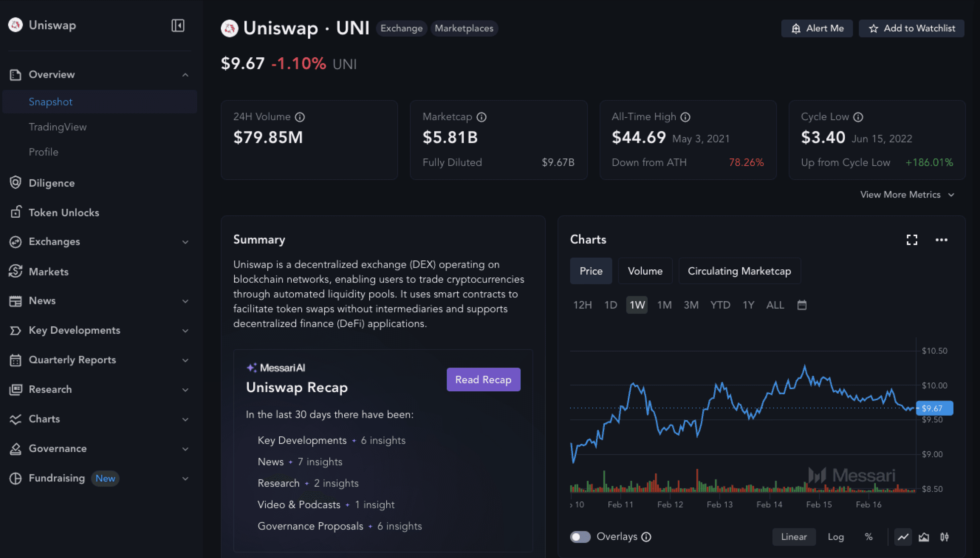Click the Research sidebar icon
This screenshot has height=558, width=980.
pos(15,389)
